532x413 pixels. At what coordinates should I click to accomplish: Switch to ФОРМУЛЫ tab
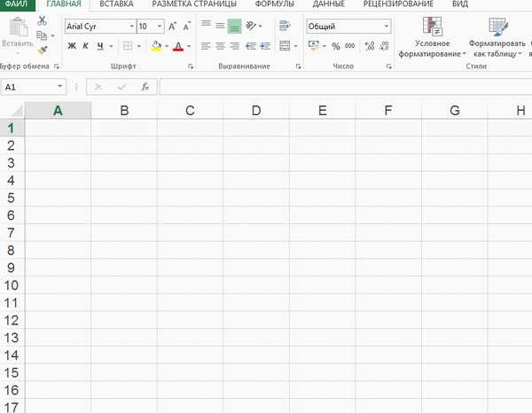tap(275, 4)
